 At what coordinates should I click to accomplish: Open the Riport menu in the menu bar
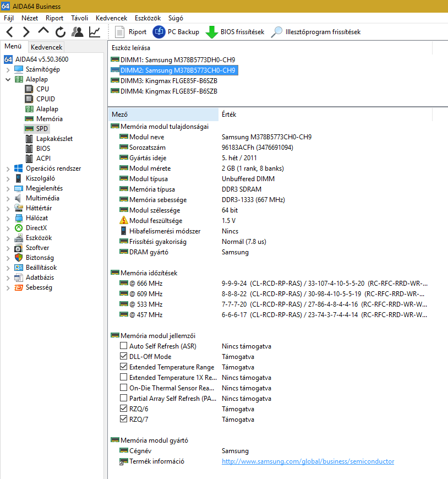point(54,18)
